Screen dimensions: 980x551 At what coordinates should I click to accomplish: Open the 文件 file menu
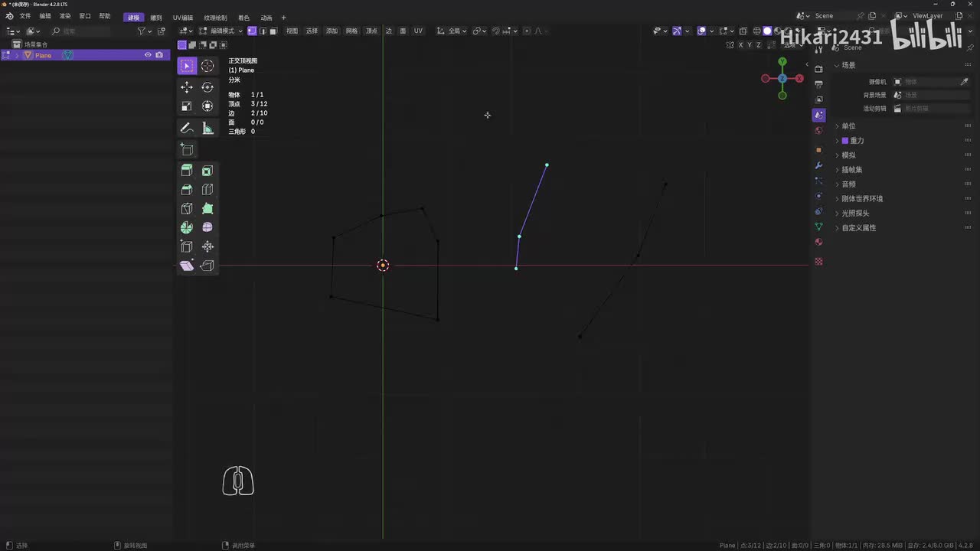25,16
